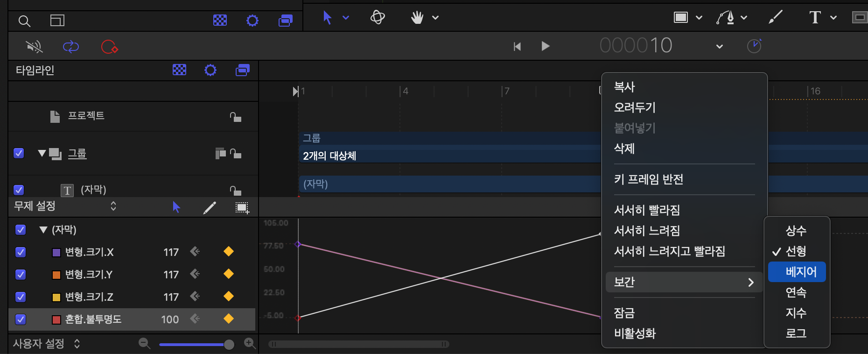
Task: Toggle the 그룹 2D/3D stack icon
Action: [x=220, y=153]
